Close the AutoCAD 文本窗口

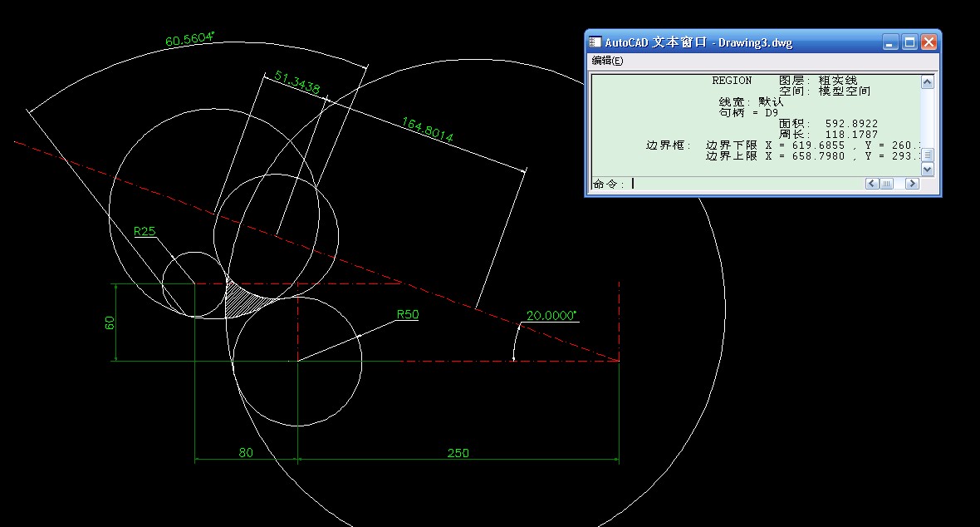coord(929,42)
